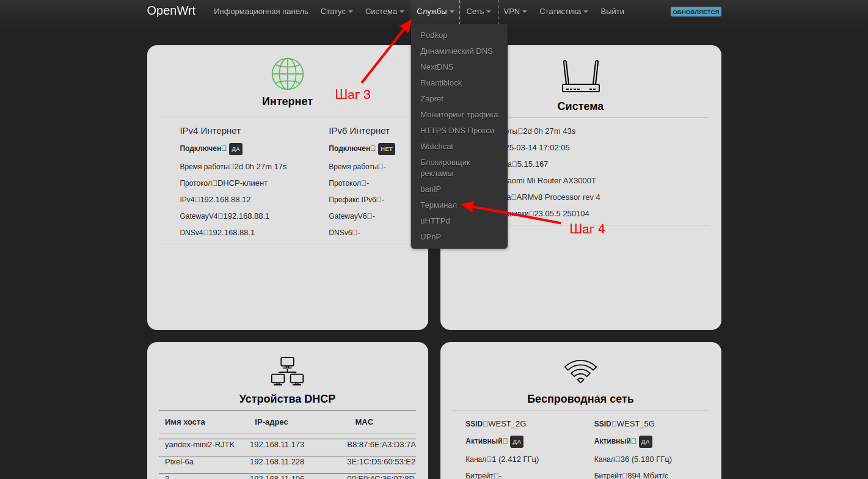Screen dimensions: 868x479
Task: Click Канал 1 (2.412 ГГц) text
Action: (x=502, y=459)
